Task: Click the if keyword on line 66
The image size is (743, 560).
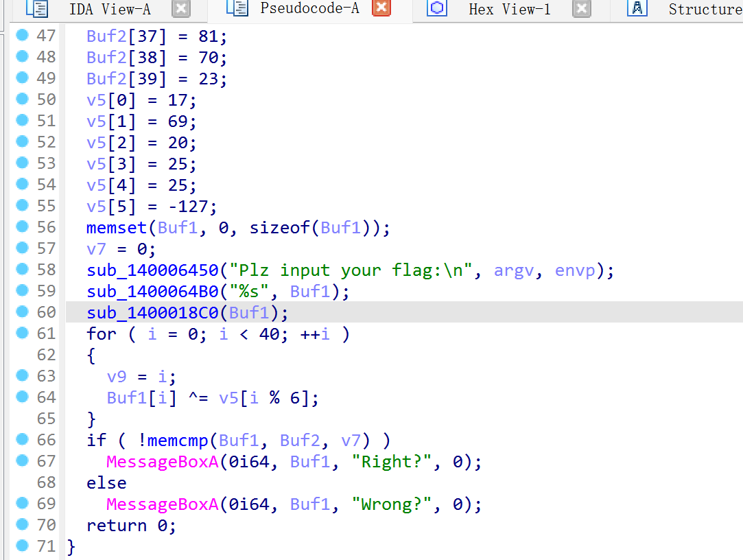Action: click(x=96, y=440)
